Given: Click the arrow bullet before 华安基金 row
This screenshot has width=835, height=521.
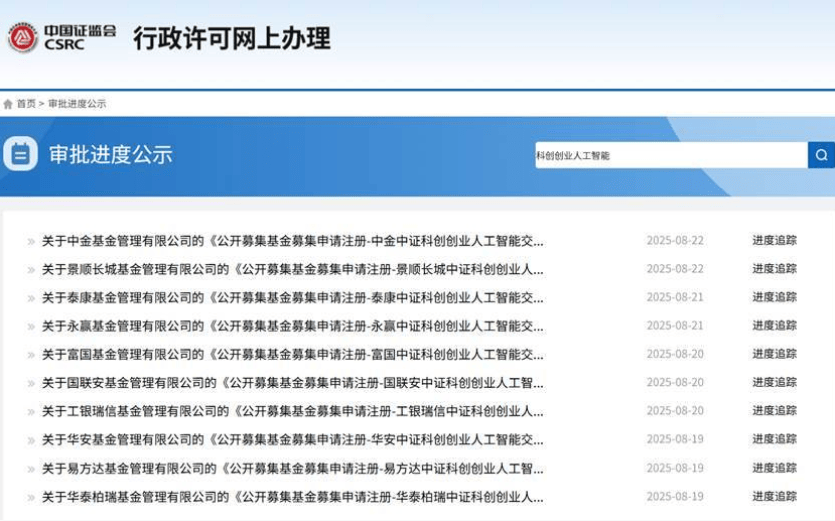Looking at the screenshot, I should tap(31, 441).
